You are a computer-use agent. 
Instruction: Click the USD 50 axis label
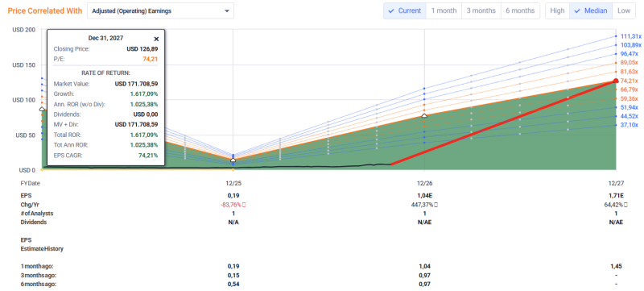click(x=26, y=135)
